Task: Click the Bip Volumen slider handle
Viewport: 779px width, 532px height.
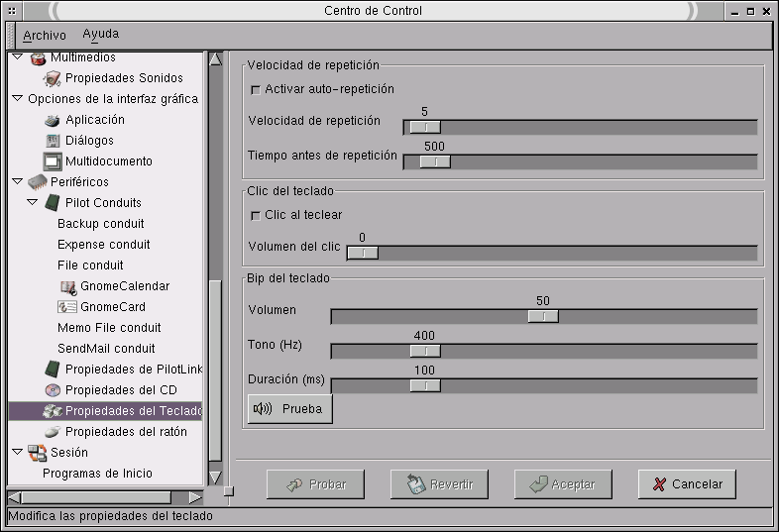Action: tap(543, 316)
